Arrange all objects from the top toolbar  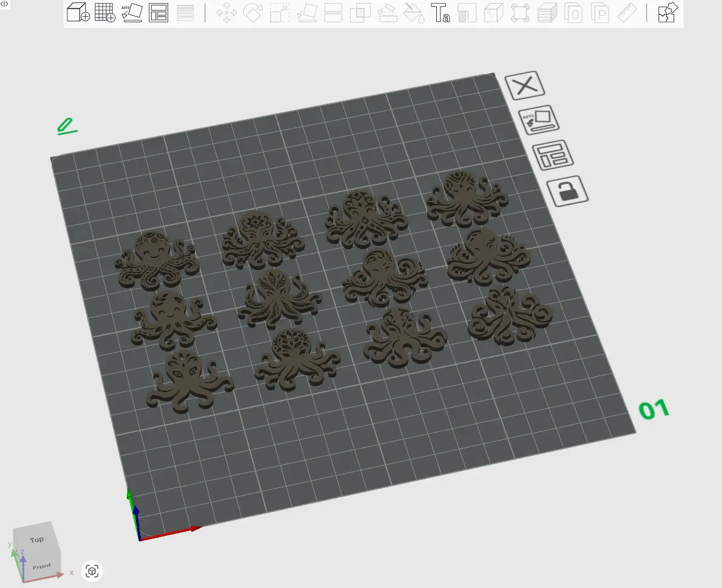coord(158,12)
